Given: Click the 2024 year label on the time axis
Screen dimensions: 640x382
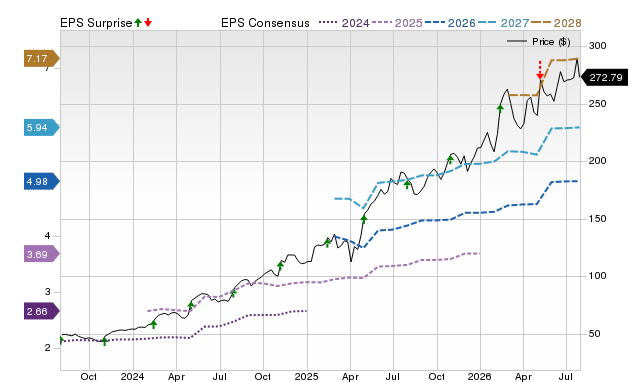Looking at the screenshot, I should 132,376.
